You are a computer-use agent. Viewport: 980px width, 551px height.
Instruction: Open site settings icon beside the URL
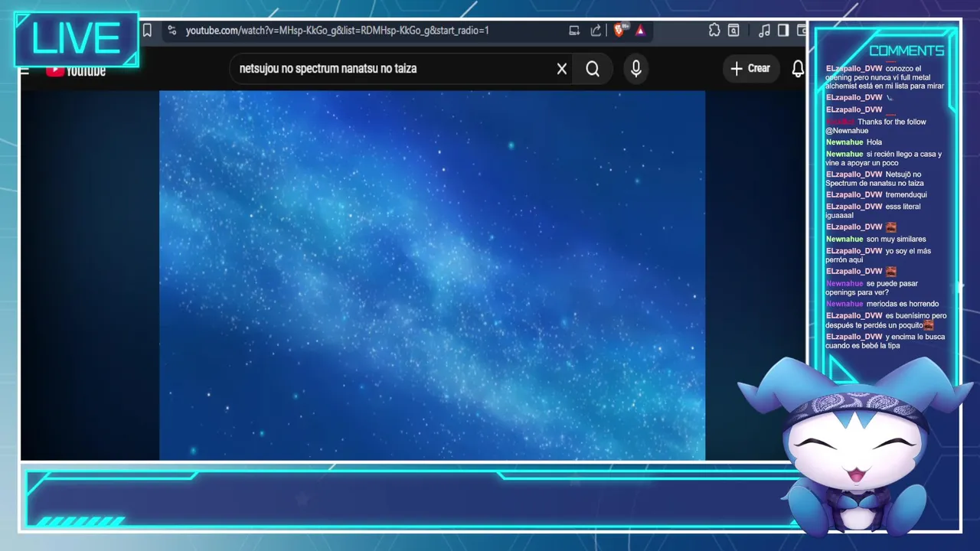[x=171, y=31]
